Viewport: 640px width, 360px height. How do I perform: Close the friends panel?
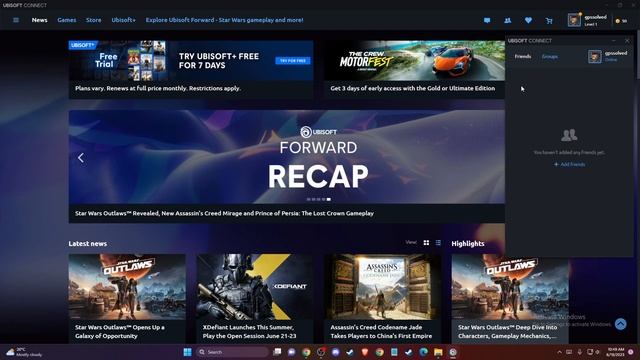tap(627, 41)
